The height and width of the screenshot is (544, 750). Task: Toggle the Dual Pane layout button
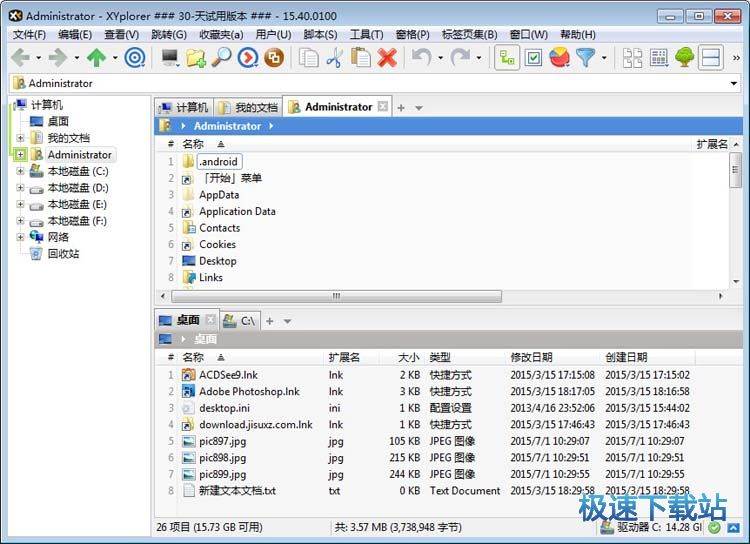pyautogui.click(x=711, y=58)
